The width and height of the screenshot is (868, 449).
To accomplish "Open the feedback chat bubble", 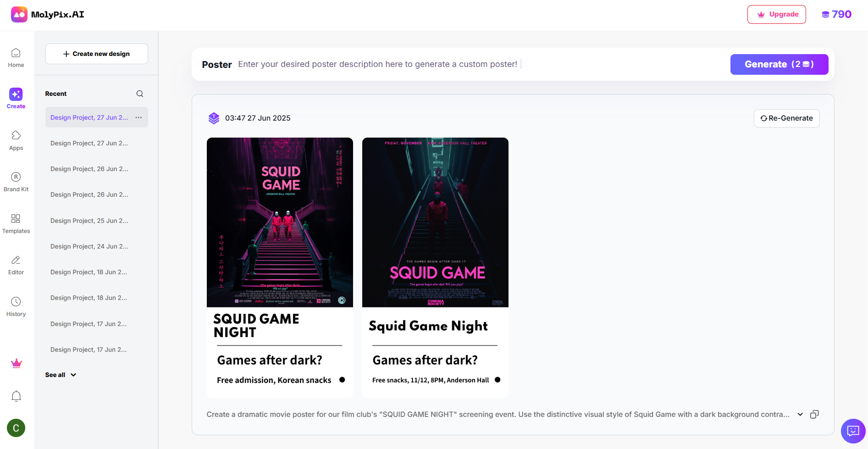I will 853,431.
